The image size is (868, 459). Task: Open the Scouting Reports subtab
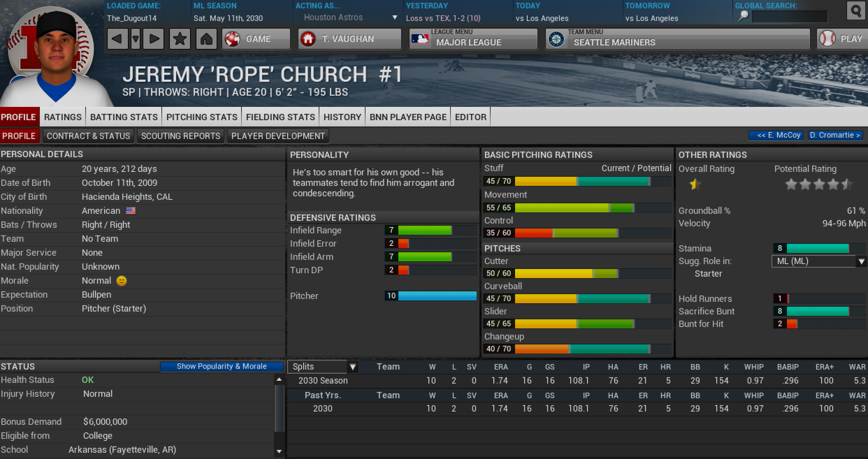pyautogui.click(x=180, y=136)
